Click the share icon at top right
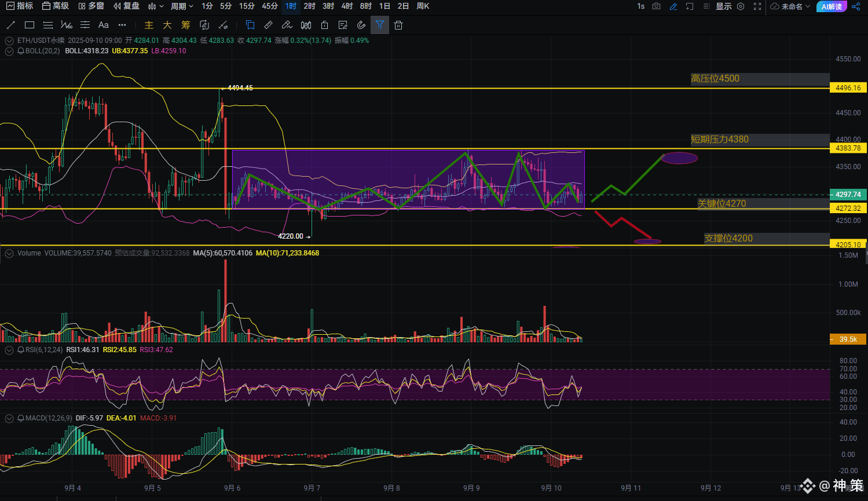868x501 pixels. tap(856, 6)
